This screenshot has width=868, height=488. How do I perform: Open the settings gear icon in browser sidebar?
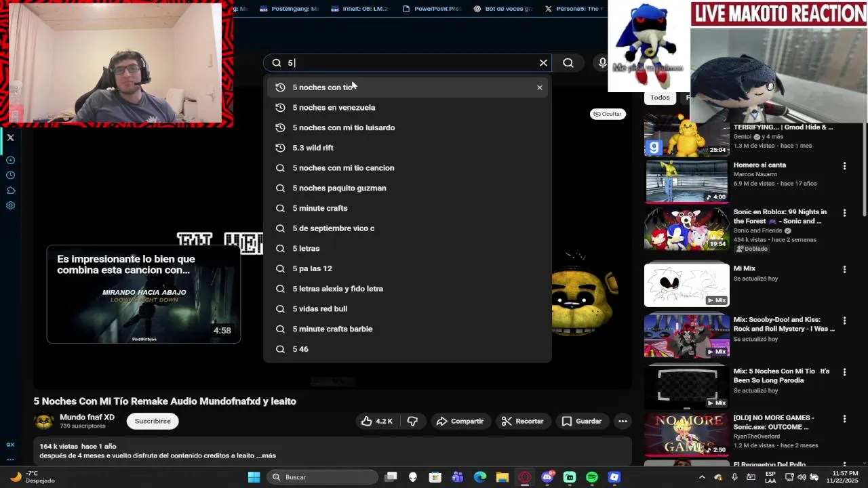[x=10, y=205]
